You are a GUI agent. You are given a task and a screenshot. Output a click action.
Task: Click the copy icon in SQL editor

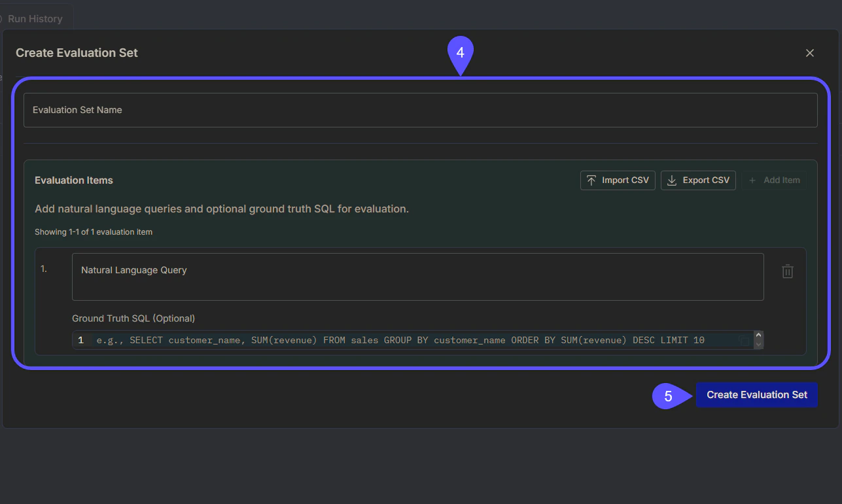pyautogui.click(x=745, y=340)
